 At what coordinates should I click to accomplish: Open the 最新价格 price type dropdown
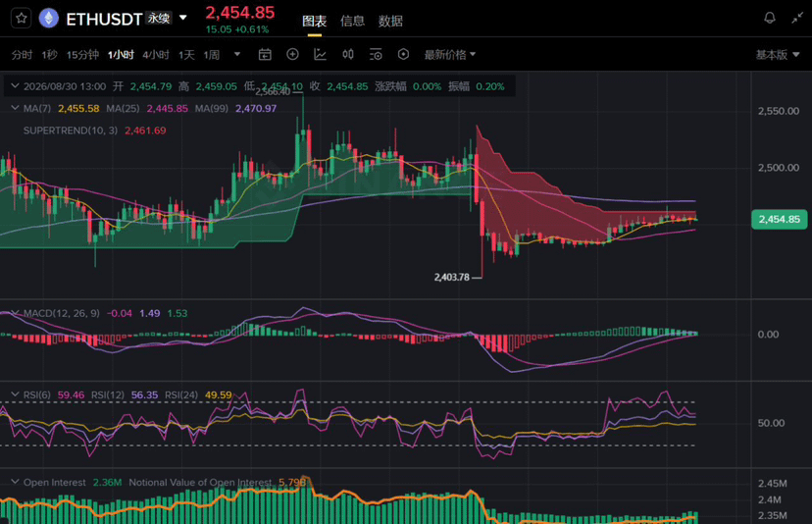tap(450, 55)
